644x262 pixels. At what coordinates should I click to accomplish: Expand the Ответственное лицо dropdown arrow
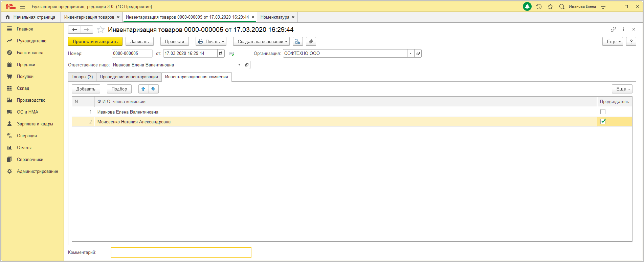pyautogui.click(x=240, y=65)
